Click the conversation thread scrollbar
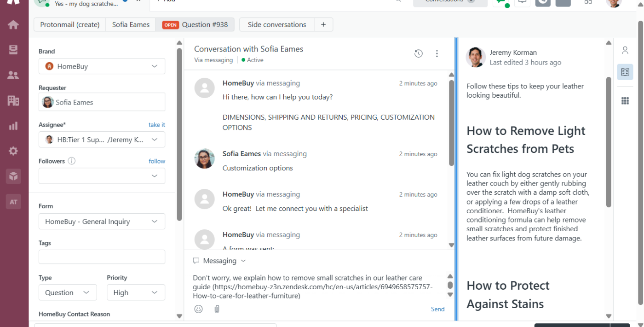644x327 pixels. (451, 122)
